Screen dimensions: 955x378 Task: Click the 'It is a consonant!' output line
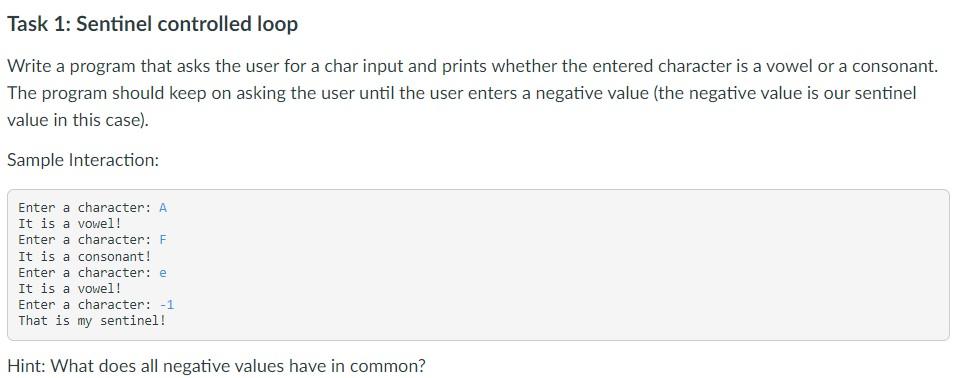coord(85,256)
